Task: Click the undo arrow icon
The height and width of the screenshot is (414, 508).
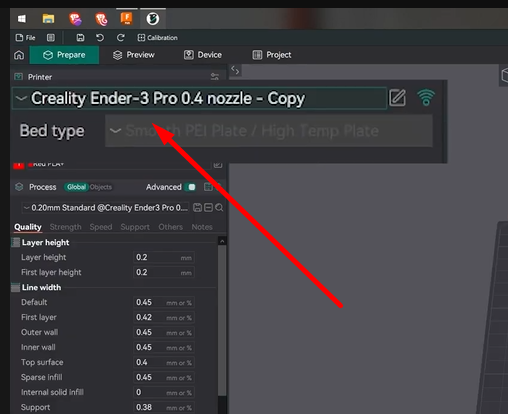Action: [100, 38]
